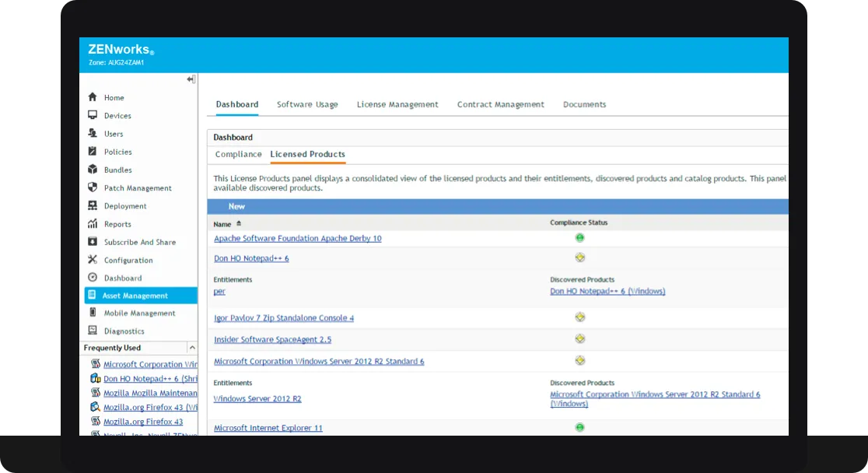Switch to the Compliance sub-tab

tap(238, 154)
